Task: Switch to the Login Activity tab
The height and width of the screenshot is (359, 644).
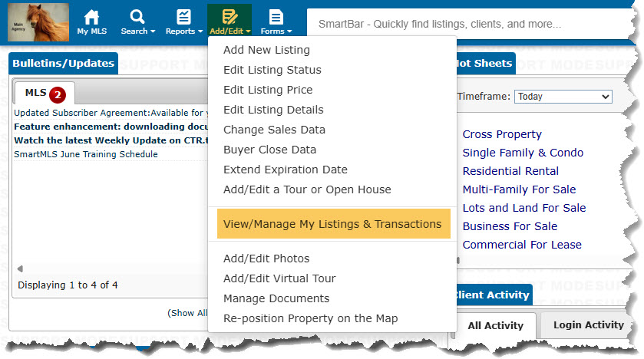Action: coord(589,325)
